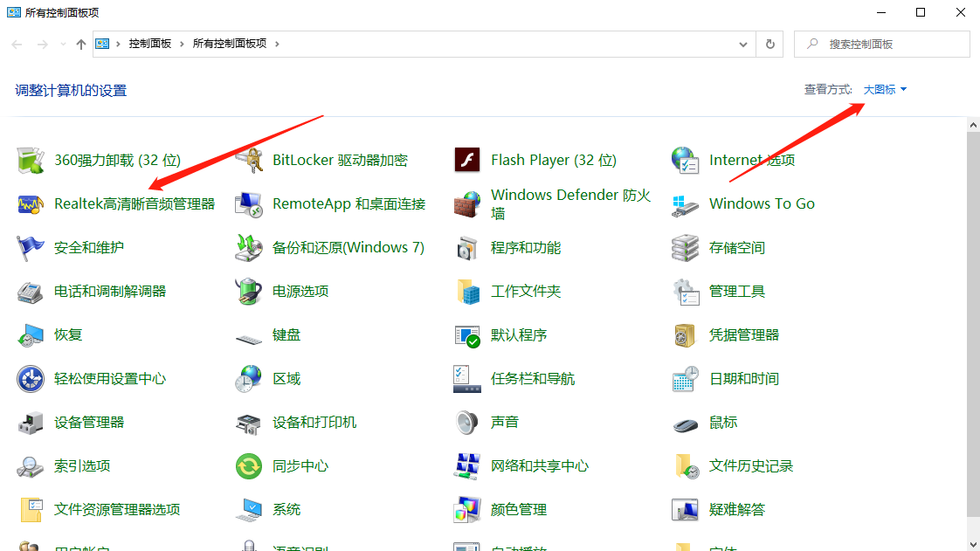Open the 程序和功能 icon
This screenshot has height=551, width=980.
(467, 248)
